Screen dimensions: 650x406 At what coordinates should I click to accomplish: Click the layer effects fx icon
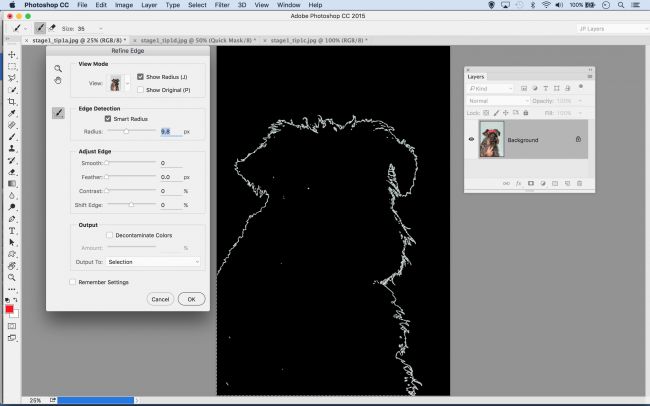(518, 184)
